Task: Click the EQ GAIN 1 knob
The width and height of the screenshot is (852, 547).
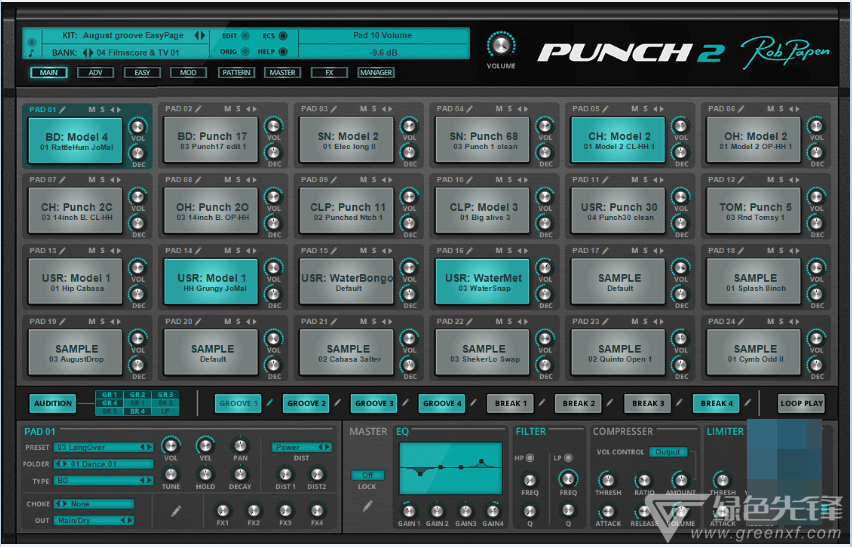Action: click(409, 511)
